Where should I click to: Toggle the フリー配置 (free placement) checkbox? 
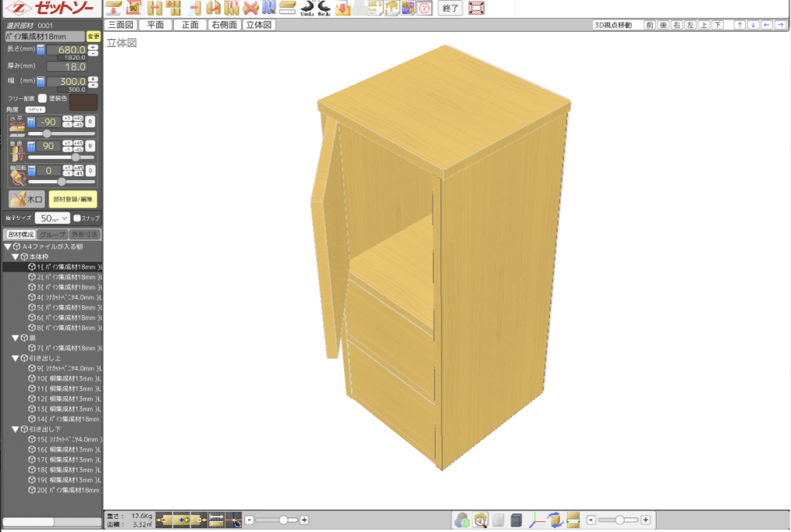pos(42,98)
